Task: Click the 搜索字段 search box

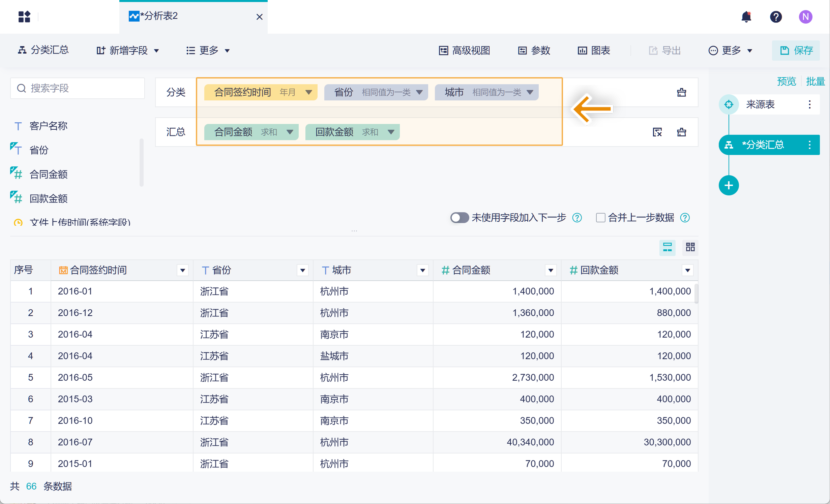Action: coord(78,88)
